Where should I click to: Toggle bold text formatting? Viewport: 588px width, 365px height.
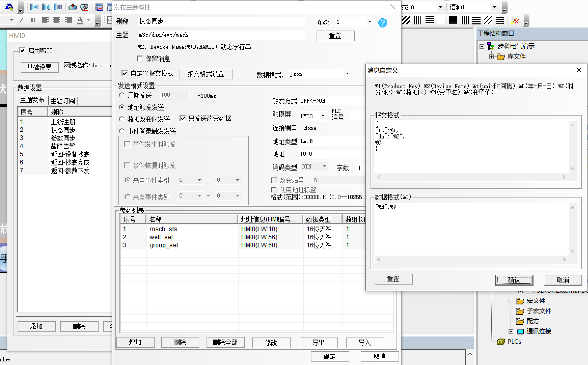point(33,20)
